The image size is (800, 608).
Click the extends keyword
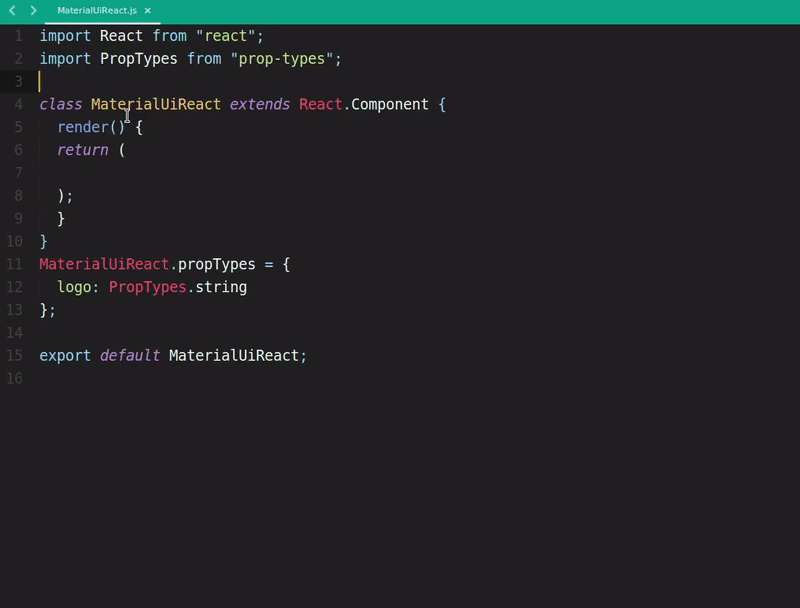(259, 105)
